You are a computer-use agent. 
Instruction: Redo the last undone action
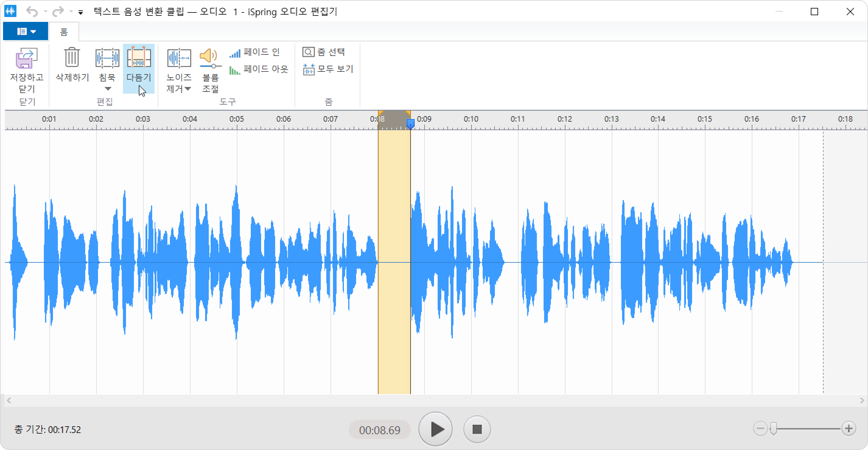58,12
